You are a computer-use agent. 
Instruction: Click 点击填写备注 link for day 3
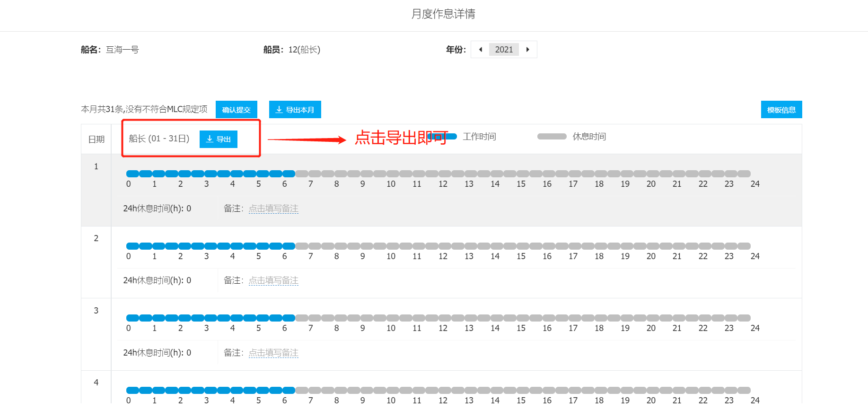[273, 353]
